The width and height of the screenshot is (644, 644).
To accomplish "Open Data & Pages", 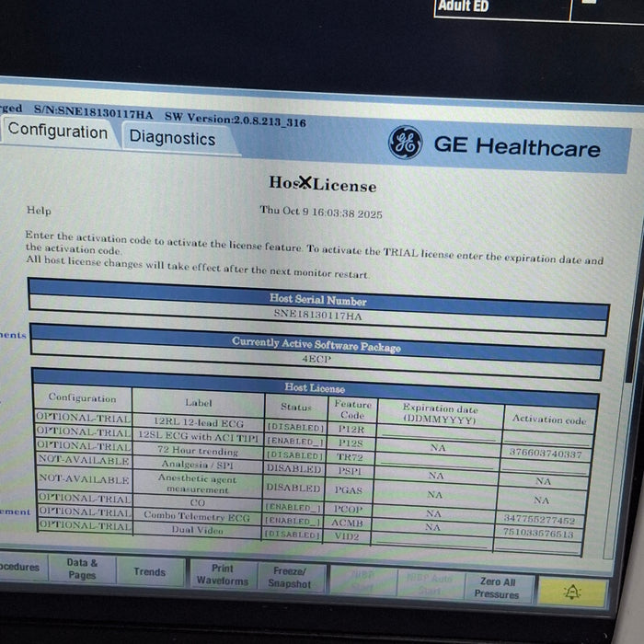I will point(82,569).
